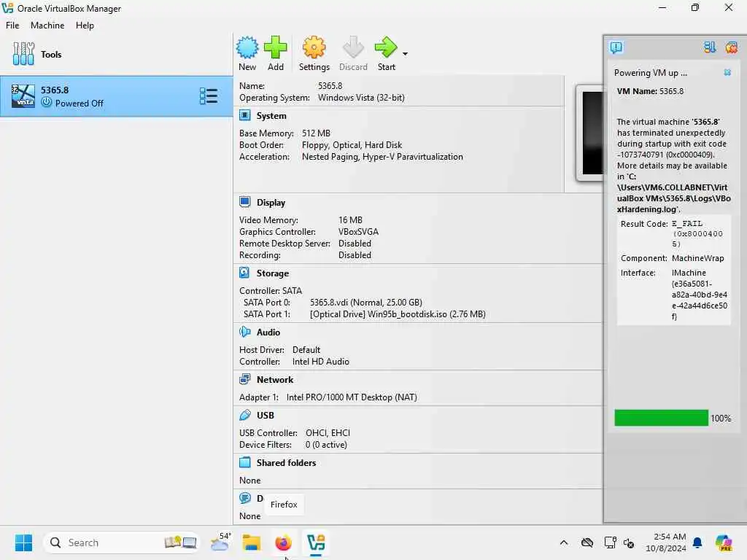Open the Audio settings heading link
This screenshot has width=747, height=560.
pos(268,332)
